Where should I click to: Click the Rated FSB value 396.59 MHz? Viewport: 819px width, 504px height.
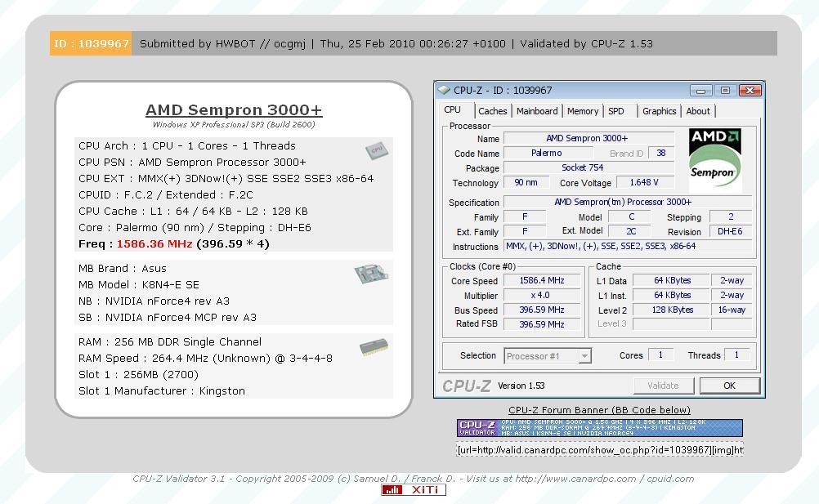[542, 324]
